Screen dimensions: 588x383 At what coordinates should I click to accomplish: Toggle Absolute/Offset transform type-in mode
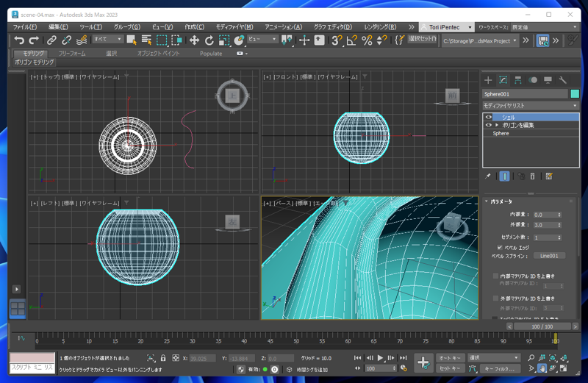[176, 358]
